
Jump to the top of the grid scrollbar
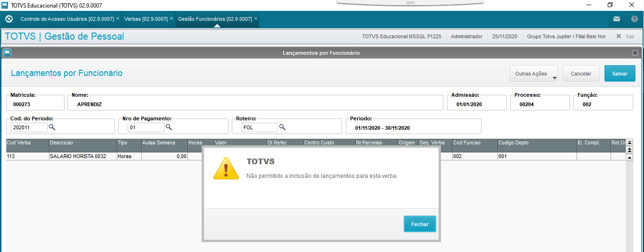(629, 142)
